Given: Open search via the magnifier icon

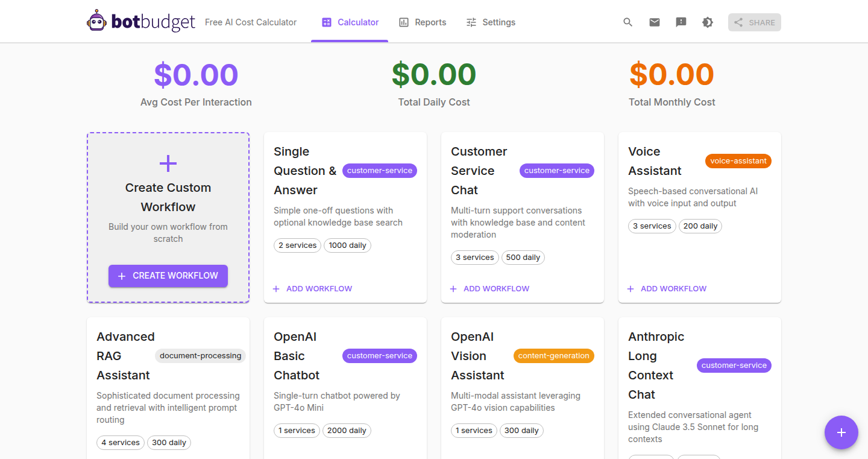Looking at the screenshot, I should 627,22.
